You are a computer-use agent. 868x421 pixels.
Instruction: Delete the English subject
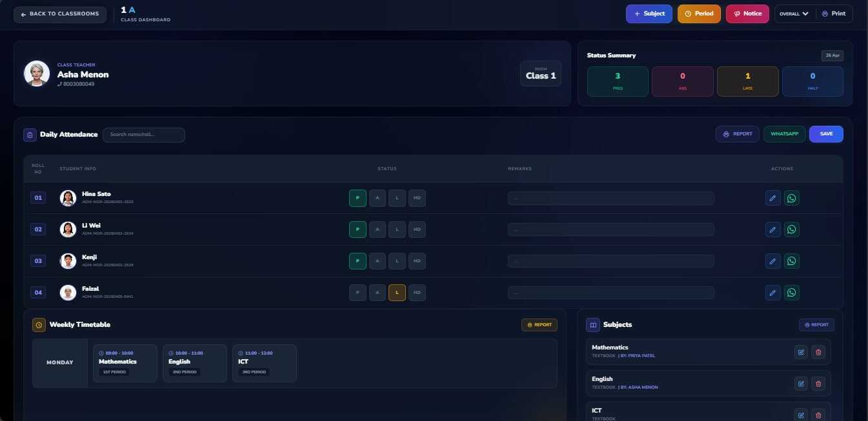coord(818,384)
